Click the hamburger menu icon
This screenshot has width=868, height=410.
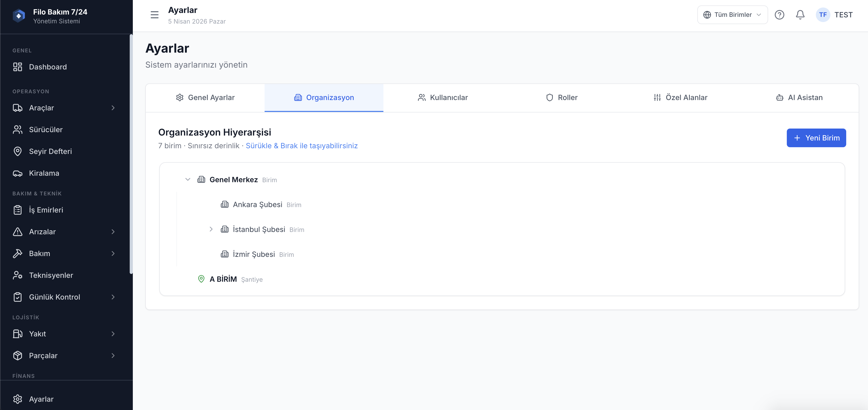pyautogui.click(x=154, y=15)
